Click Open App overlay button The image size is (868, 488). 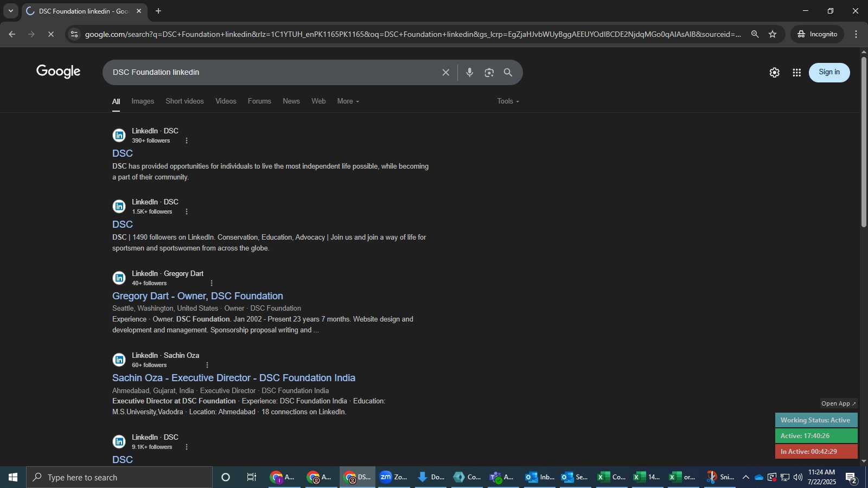[838, 403]
